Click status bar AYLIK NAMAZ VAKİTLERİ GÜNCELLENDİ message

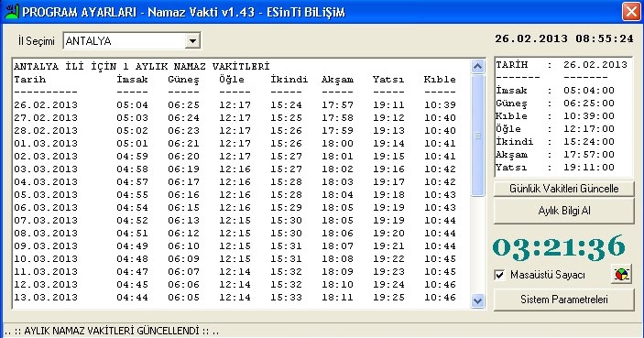(x=112, y=331)
